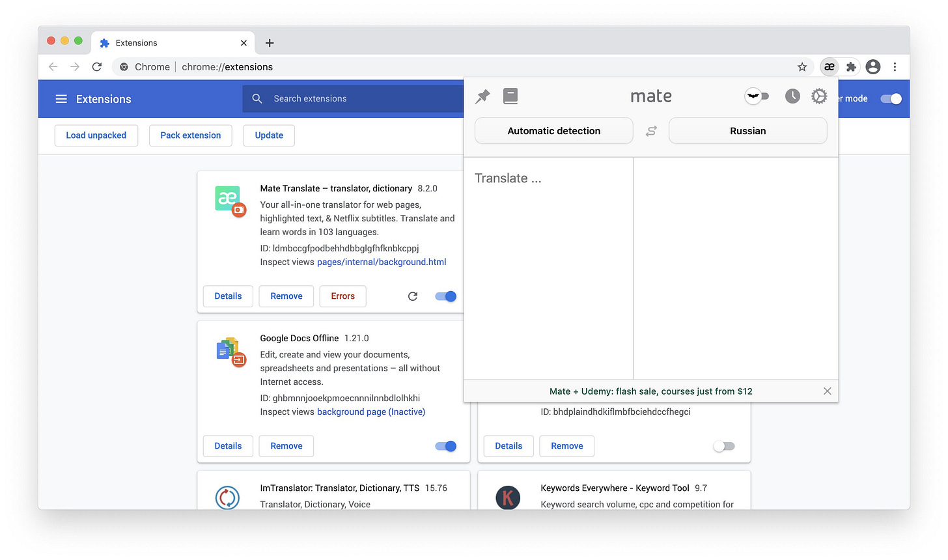Select Mate Translate ID text
The height and width of the screenshot is (560, 948).
(x=339, y=248)
